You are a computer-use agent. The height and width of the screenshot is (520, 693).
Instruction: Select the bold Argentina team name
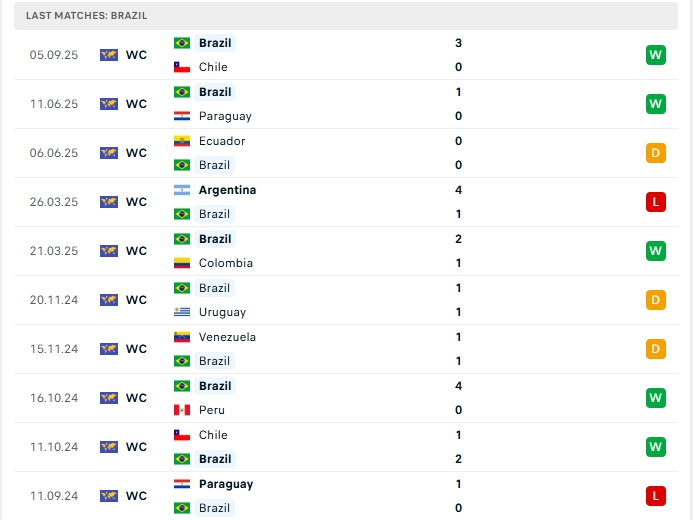click(227, 190)
